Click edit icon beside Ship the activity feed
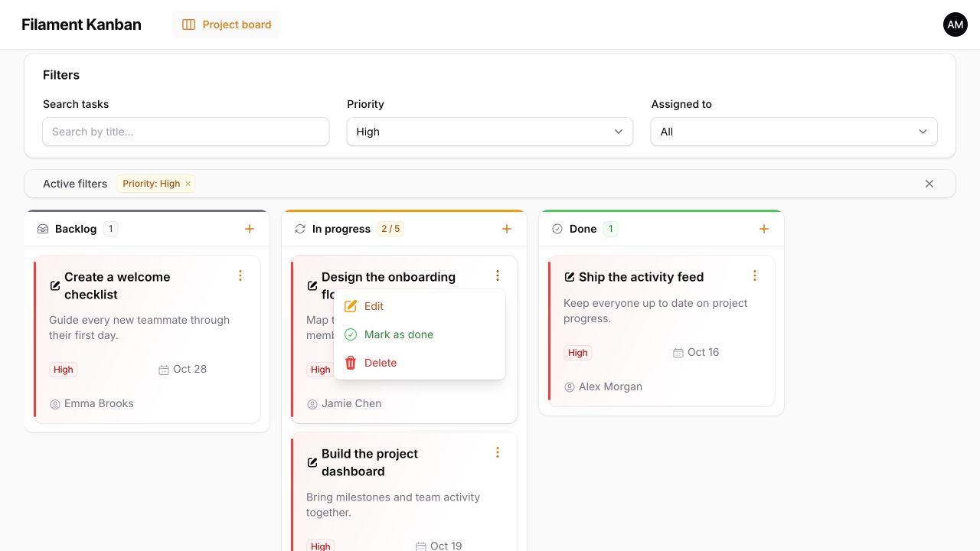Viewport: 980px width, 551px height. [570, 277]
